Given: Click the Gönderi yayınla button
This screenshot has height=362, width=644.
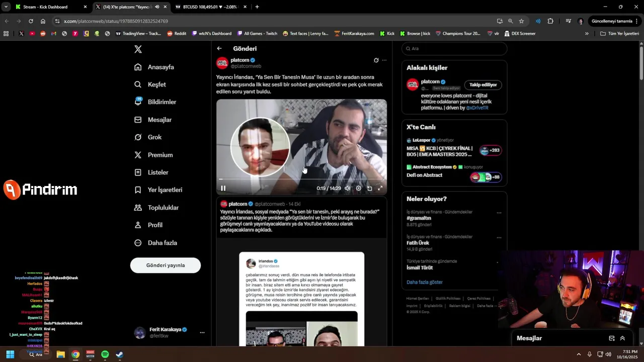Looking at the screenshot, I should pyautogui.click(x=166, y=265).
